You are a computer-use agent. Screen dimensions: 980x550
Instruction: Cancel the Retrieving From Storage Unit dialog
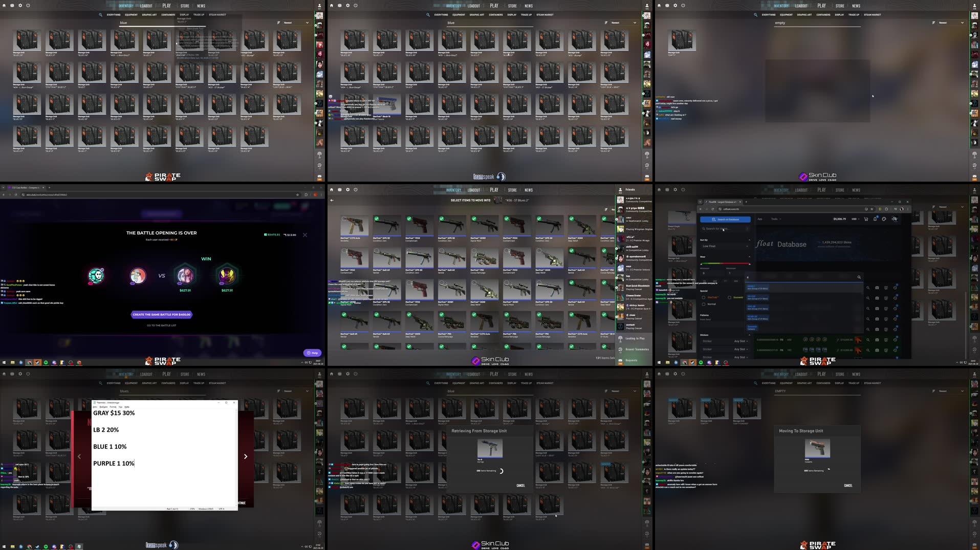(520, 486)
